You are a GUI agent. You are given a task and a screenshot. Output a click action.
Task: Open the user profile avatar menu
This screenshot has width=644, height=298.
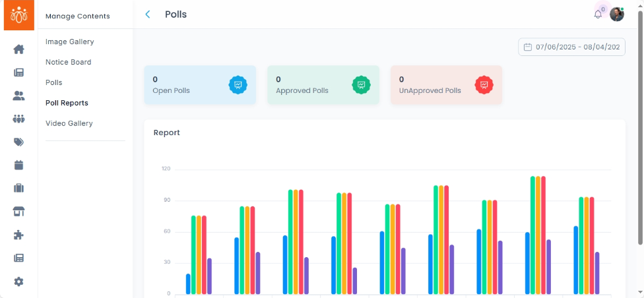tap(617, 15)
